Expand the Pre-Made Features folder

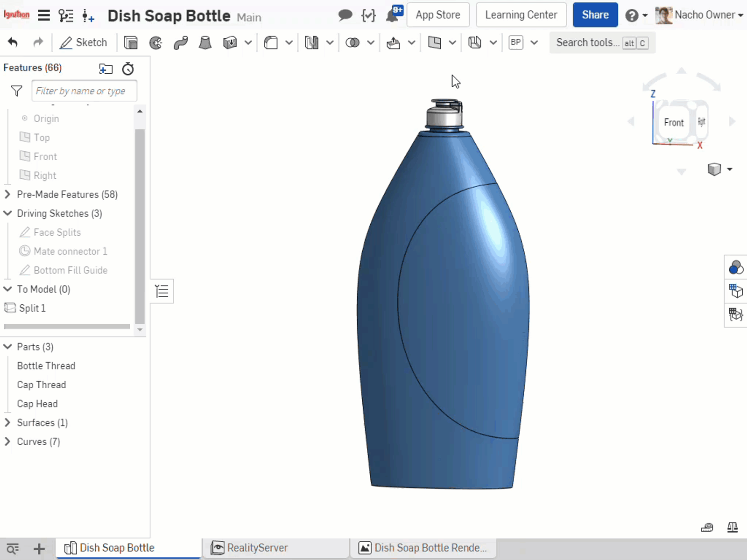click(x=7, y=194)
